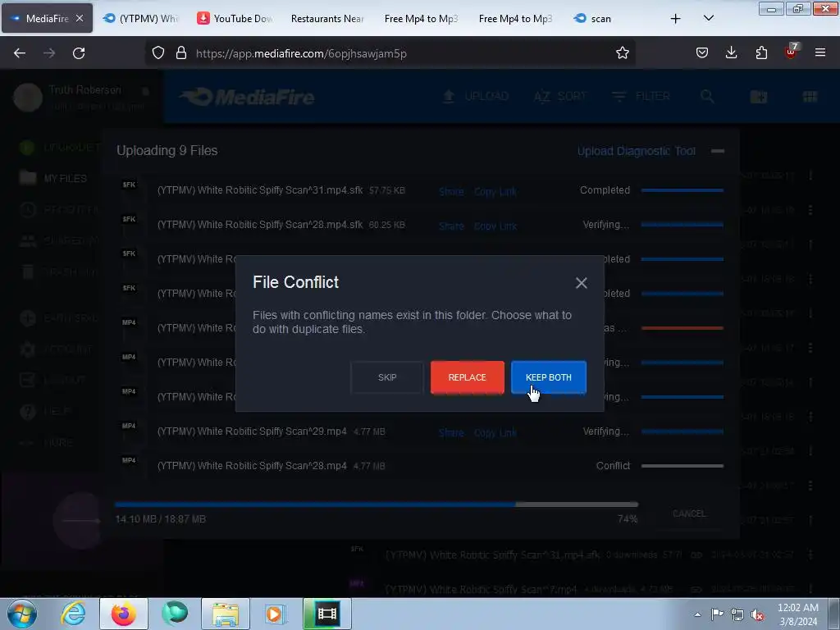Expand the list all tabs chevron
Viewport: 840px width, 630px height.
point(708,18)
